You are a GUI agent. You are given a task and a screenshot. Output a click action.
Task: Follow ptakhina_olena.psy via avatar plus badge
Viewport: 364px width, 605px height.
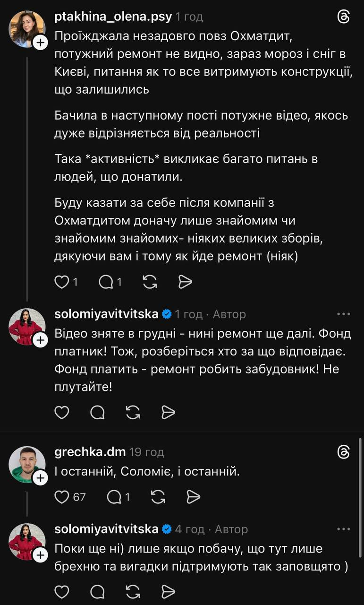tap(41, 43)
